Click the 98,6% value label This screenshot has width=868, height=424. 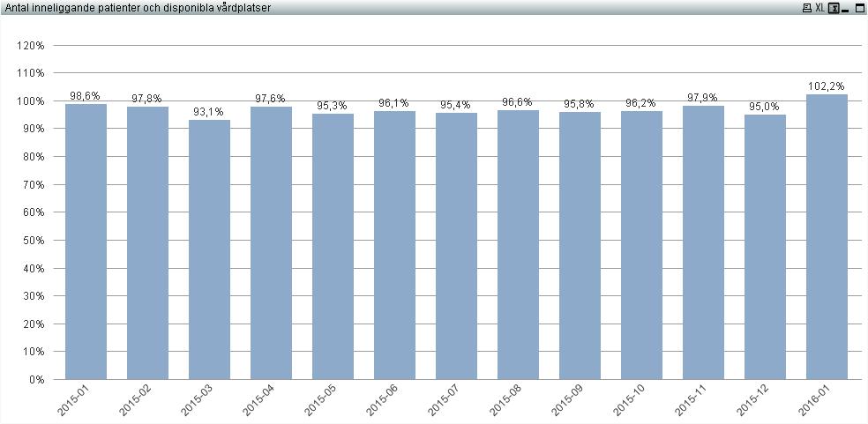point(86,96)
